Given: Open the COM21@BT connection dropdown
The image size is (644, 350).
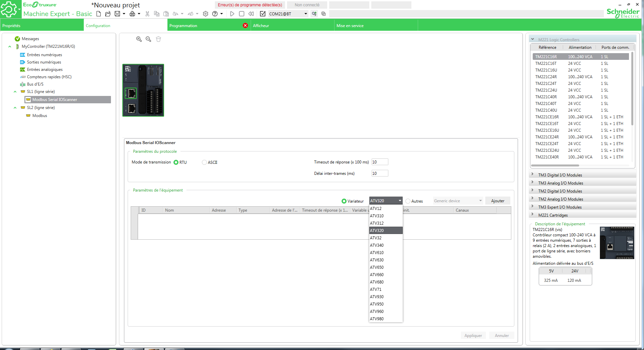Looking at the screenshot, I should point(305,14).
